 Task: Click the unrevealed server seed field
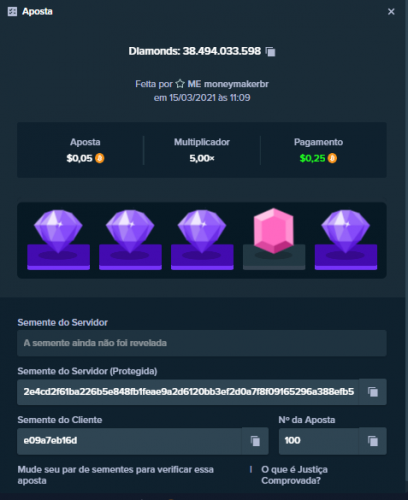coord(202,343)
